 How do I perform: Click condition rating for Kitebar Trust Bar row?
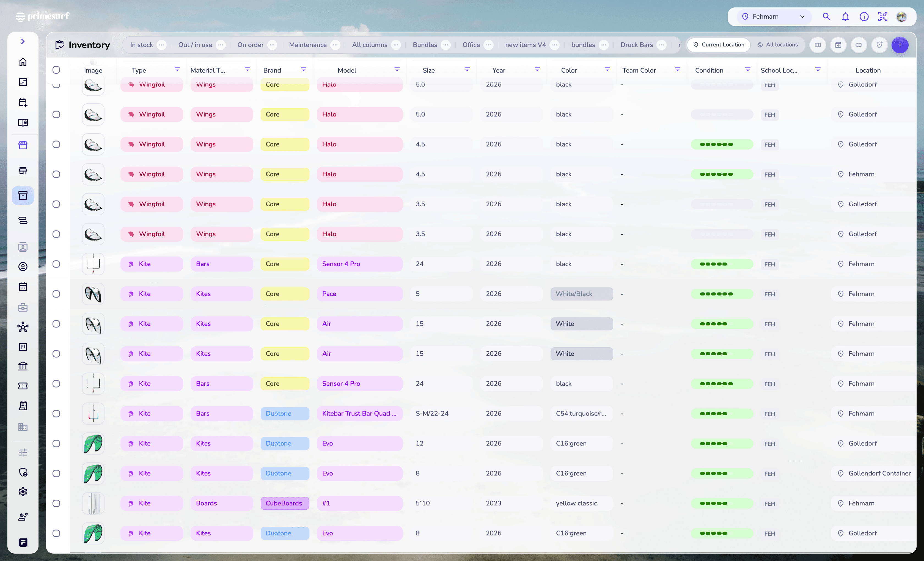[x=722, y=414]
